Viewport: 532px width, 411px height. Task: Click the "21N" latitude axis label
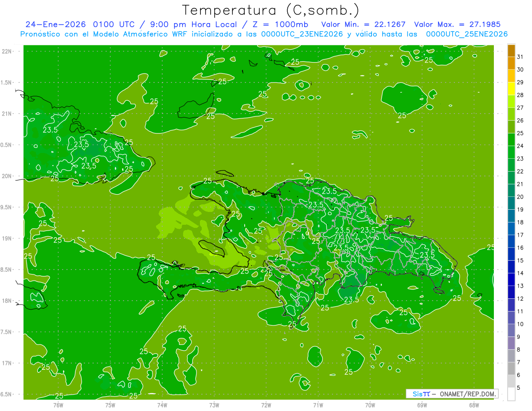[x=7, y=114]
